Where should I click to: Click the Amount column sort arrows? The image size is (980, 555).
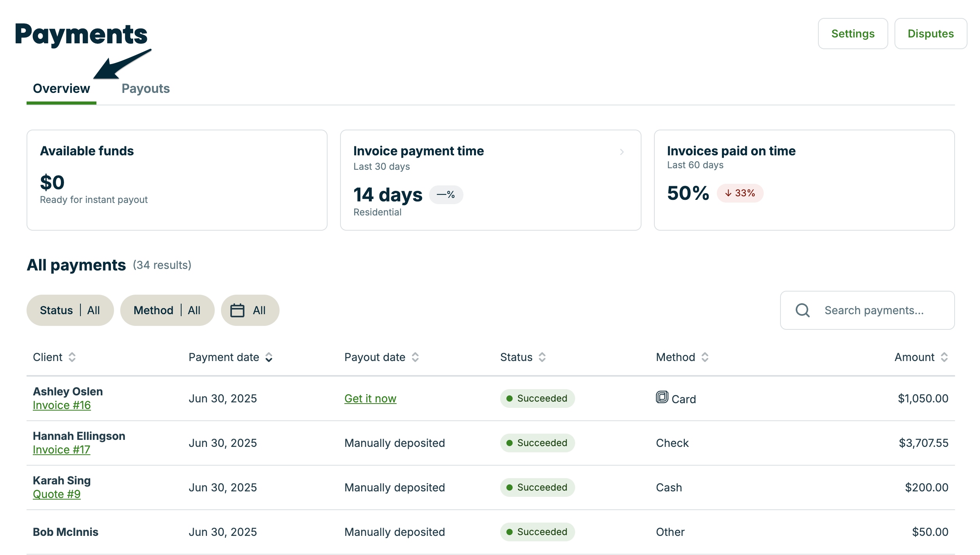[x=944, y=357]
